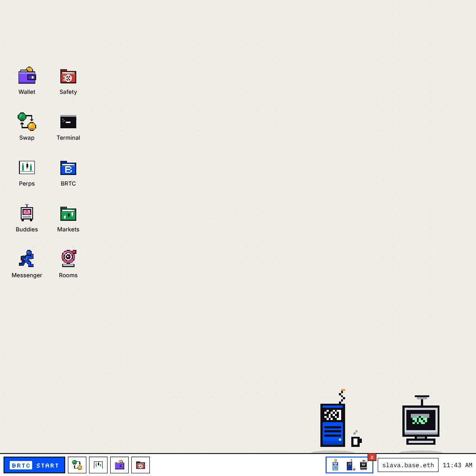Launch Buddies from the desktop
This screenshot has width=476, height=476.
coord(27,212)
